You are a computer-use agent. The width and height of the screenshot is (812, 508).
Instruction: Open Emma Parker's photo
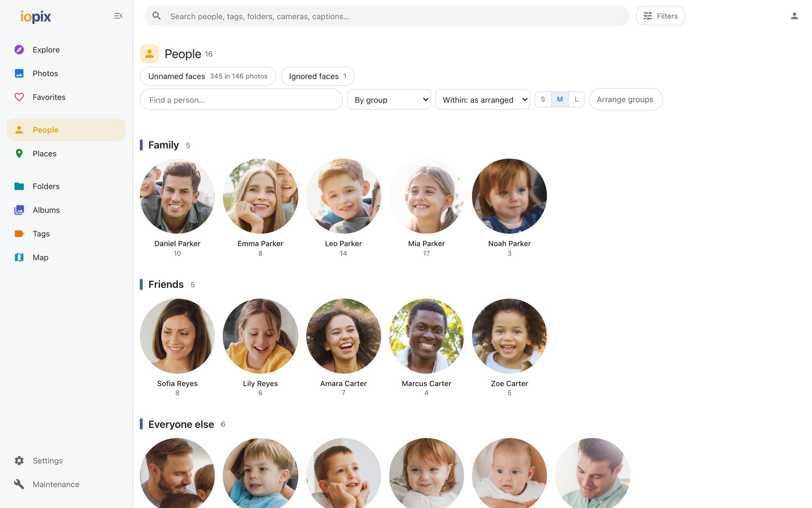click(261, 196)
